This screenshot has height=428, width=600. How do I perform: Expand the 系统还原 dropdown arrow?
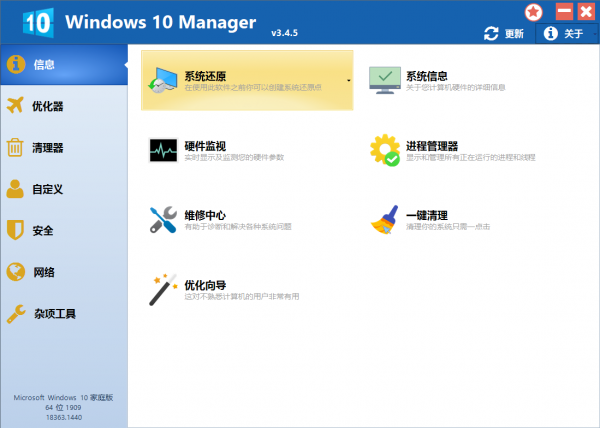pos(349,80)
